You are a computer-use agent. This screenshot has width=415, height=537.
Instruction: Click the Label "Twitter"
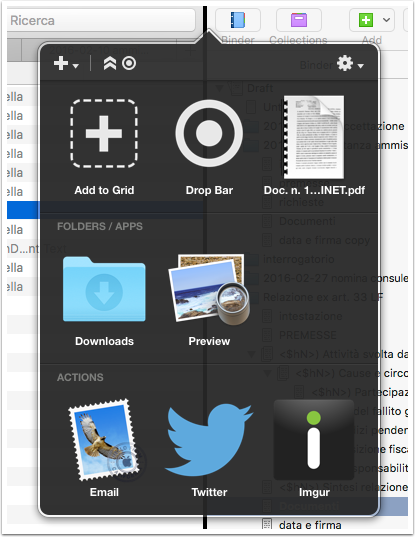coord(209,492)
